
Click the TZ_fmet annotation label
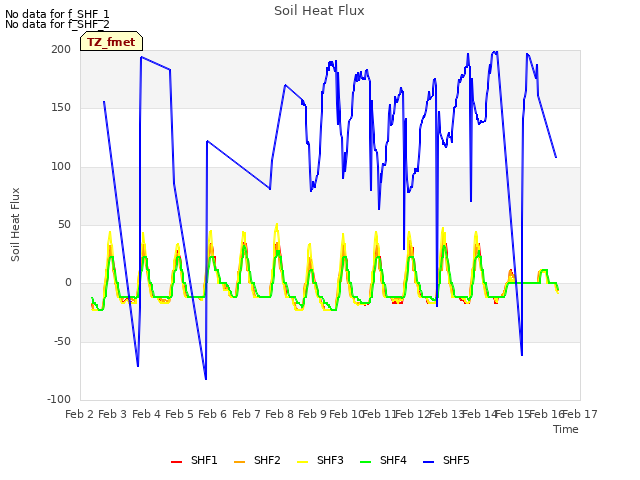coord(111,42)
